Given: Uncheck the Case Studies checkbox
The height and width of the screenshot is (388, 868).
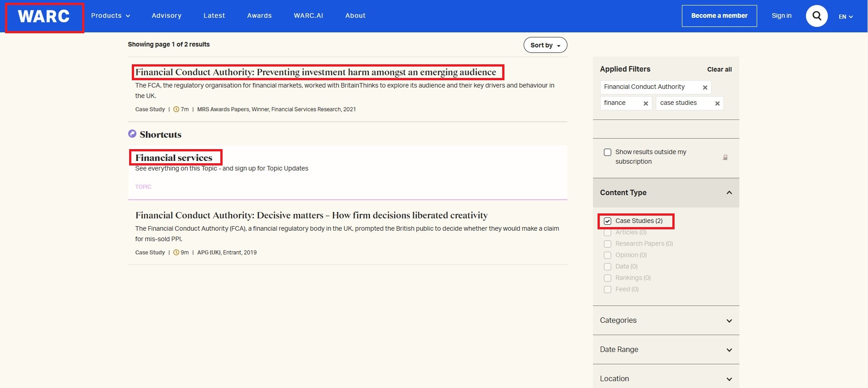Looking at the screenshot, I should point(608,221).
